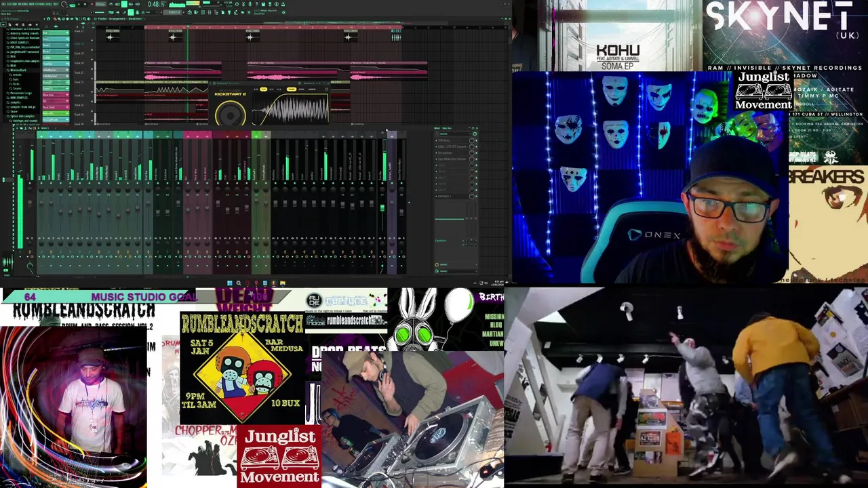Open the piano roll view icon
Viewport: 868px width, 488px height.
click(x=196, y=12)
